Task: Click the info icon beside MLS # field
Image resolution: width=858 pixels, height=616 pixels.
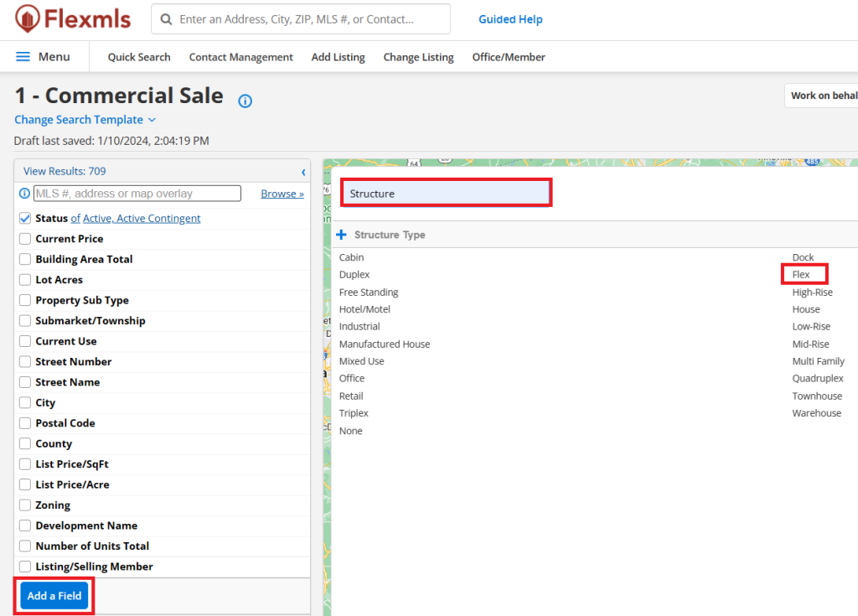Action: (24, 194)
